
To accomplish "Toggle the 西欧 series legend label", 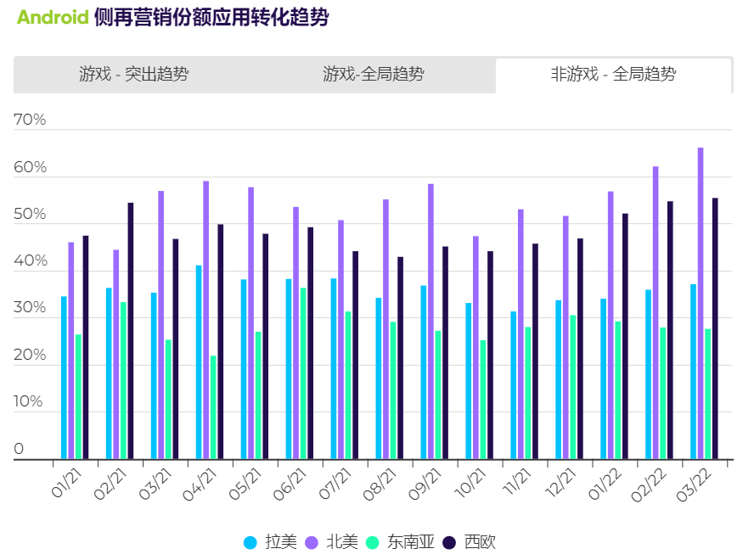I will pos(480,542).
